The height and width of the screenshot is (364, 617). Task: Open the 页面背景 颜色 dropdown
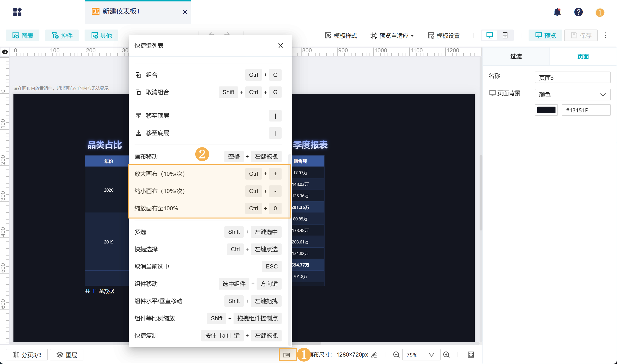click(572, 94)
